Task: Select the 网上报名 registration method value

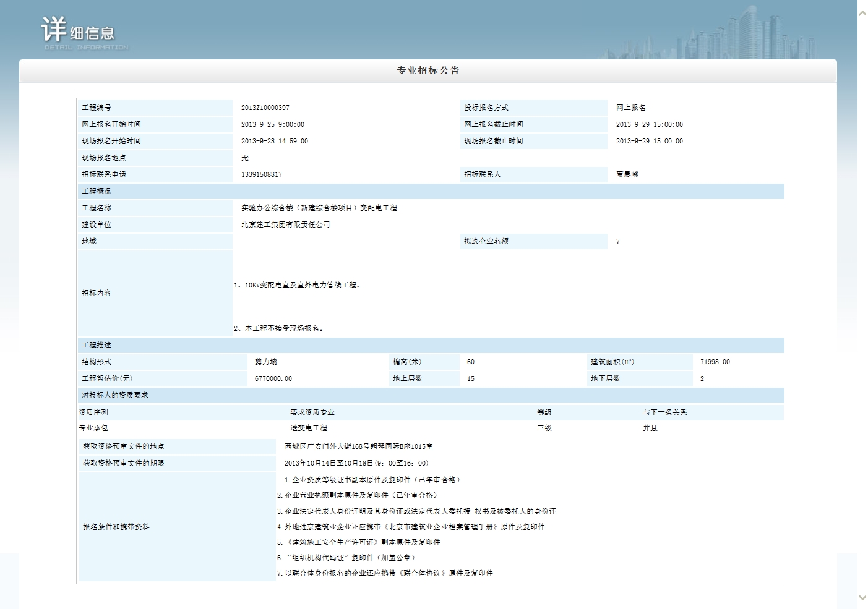Action: click(x=630, y=108)
